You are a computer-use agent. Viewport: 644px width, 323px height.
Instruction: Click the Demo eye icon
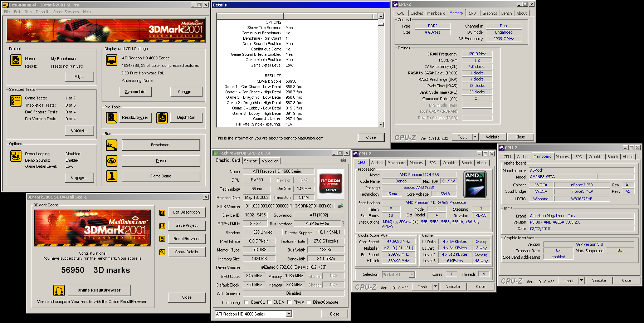tap(112, 161)
